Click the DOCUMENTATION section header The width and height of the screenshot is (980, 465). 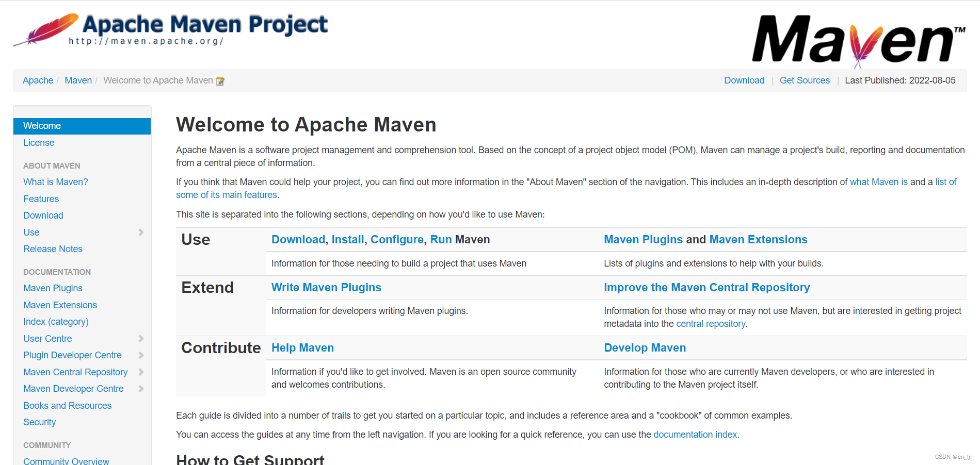57,272
